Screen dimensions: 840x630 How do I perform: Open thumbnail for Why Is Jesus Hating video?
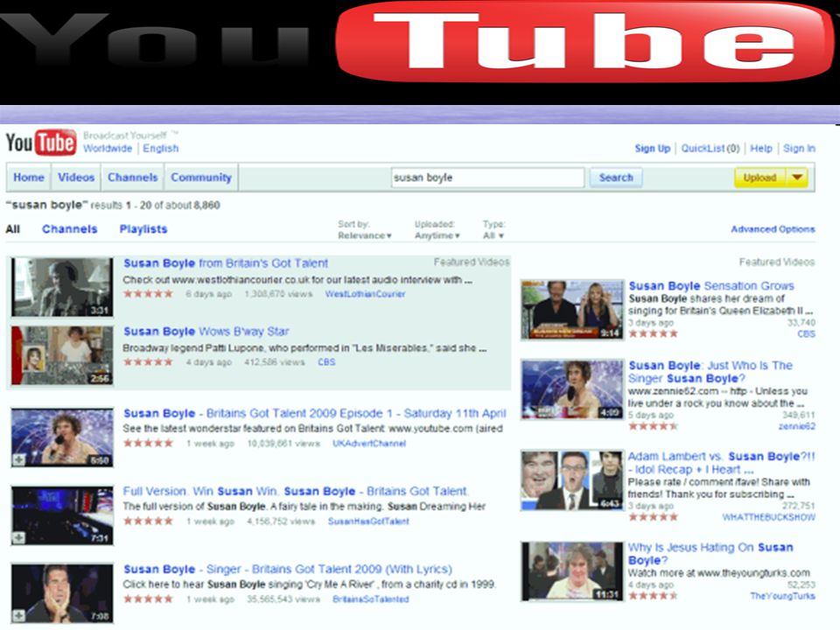572,571
